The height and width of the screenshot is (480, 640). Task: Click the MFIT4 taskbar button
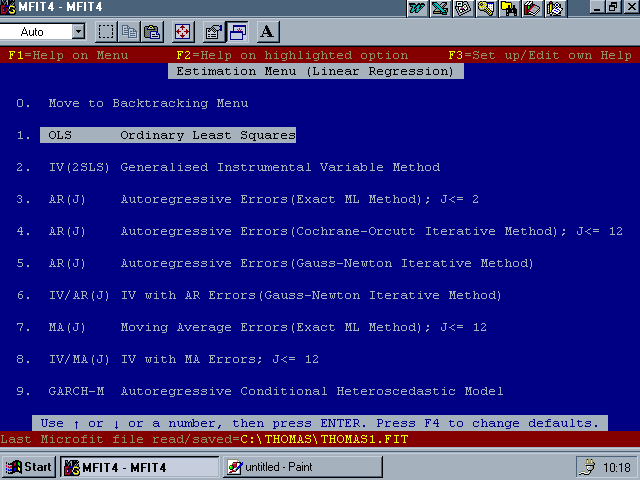(x=140, y=467)
